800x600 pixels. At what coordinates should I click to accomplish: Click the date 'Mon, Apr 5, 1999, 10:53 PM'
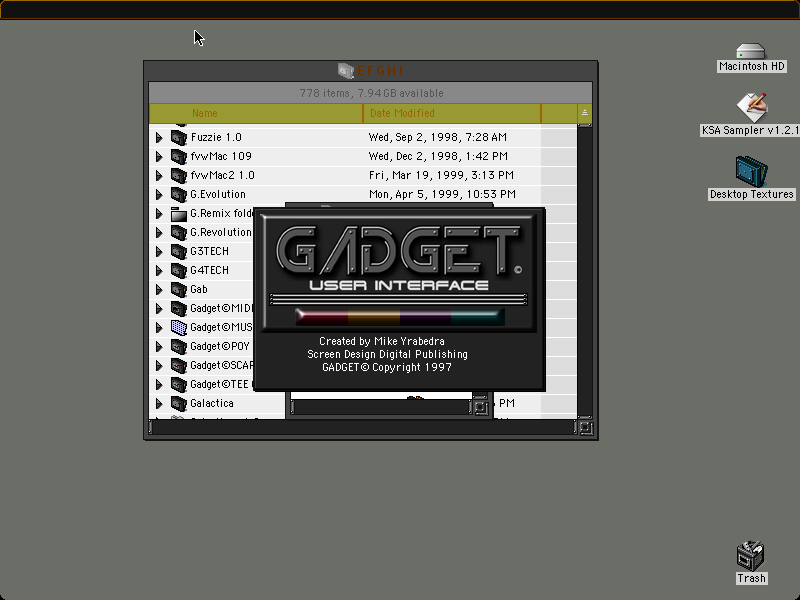(x=442, y=194)
